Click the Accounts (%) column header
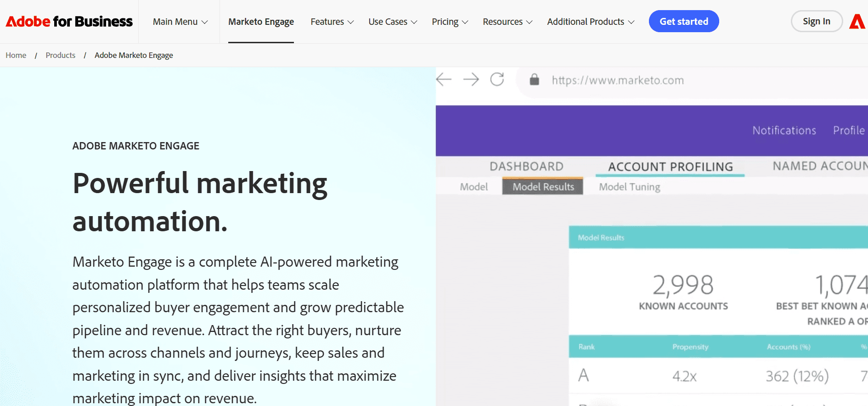This screenshot has height=406, width=868. pyautogui.click(x=789, y=347)
